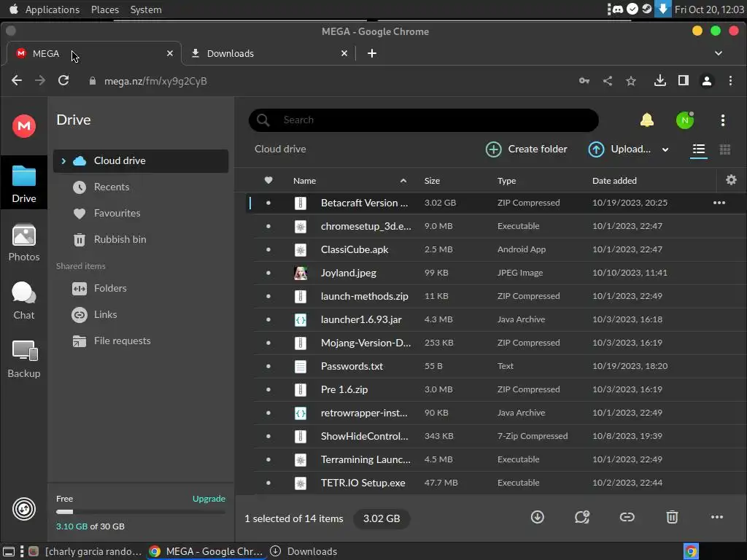Go back in browser history
The height and width of the screenshot is (560, 747).
(x=17, y=80)
